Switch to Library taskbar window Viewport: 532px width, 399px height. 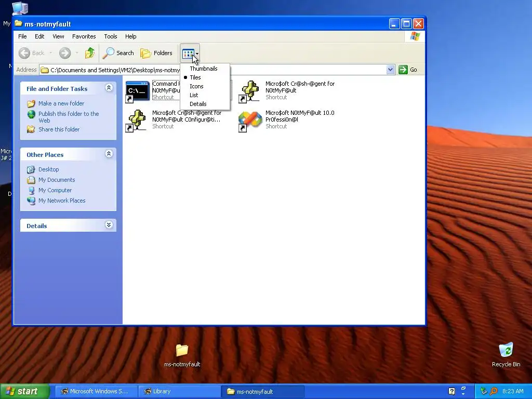tap(180, 391)
